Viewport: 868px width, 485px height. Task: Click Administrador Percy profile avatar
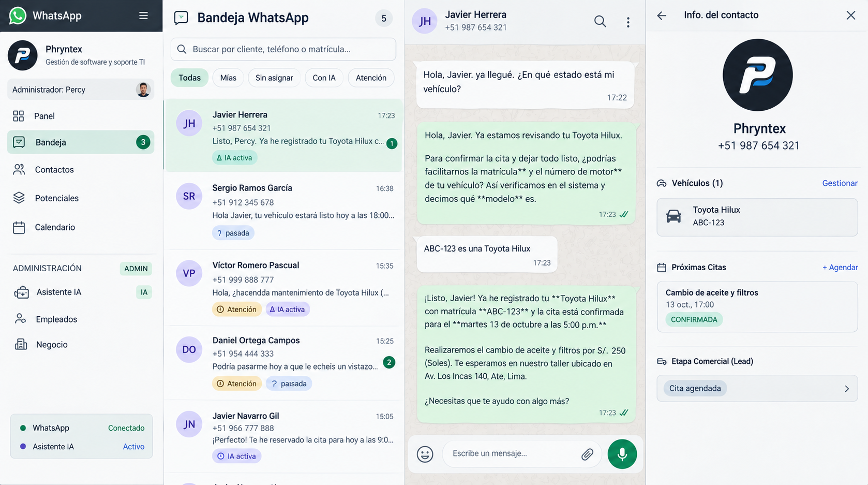click(x=143, y=90)
